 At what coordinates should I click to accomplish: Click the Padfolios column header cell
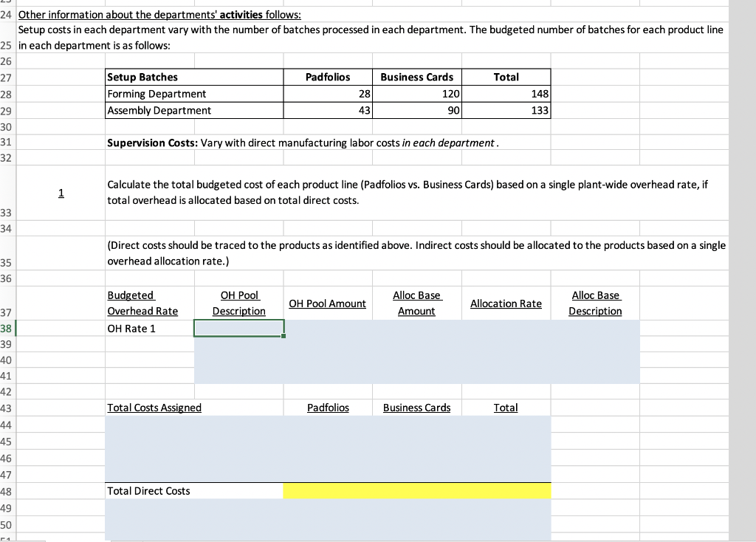(x=327, y=77)
